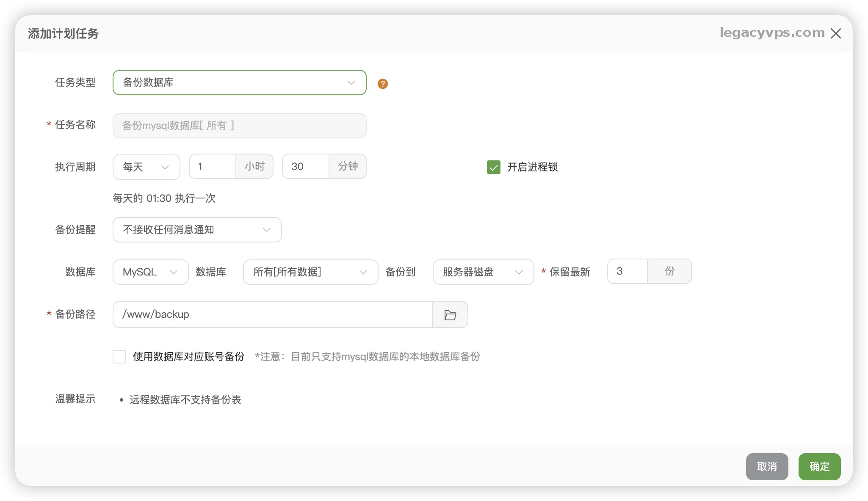The width and height of the screenshot is (868, 501).
Task: Expand the MySQL database type dropdown
Action: pyautogui.click(x=150, y=272)
